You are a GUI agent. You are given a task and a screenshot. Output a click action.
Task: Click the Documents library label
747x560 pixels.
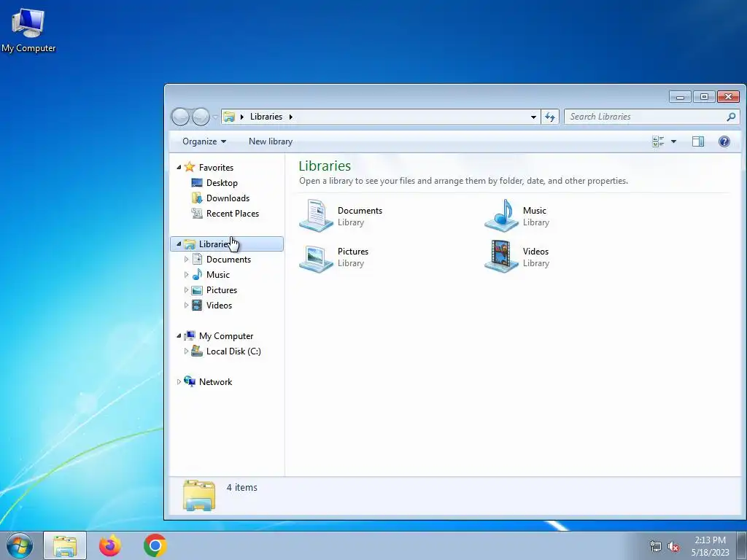coord(360,211)
